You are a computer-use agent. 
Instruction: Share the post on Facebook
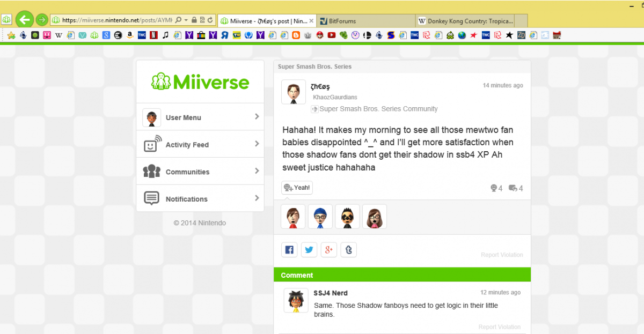coord(289,250)
